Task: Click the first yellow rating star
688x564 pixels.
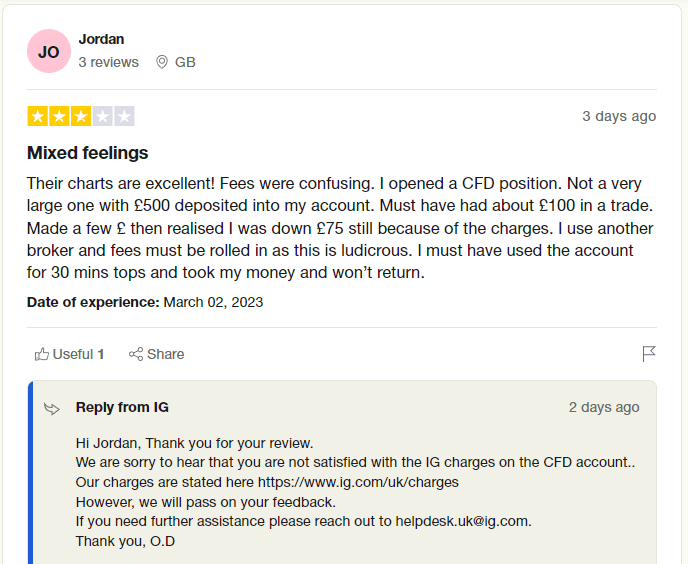Action: tap(37, 116)
